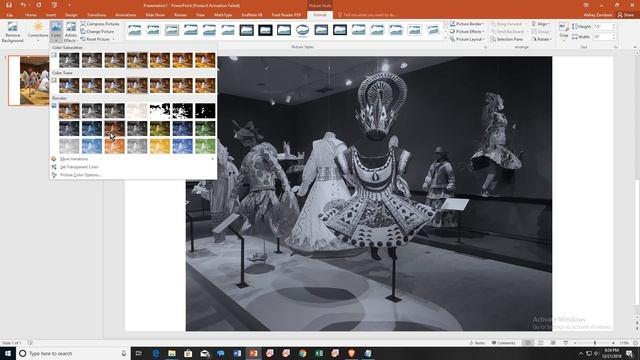Viewport: 640px width, 360px height.
Task: Pick the dark orange recolor swatch
Action: tap(114, 129)
